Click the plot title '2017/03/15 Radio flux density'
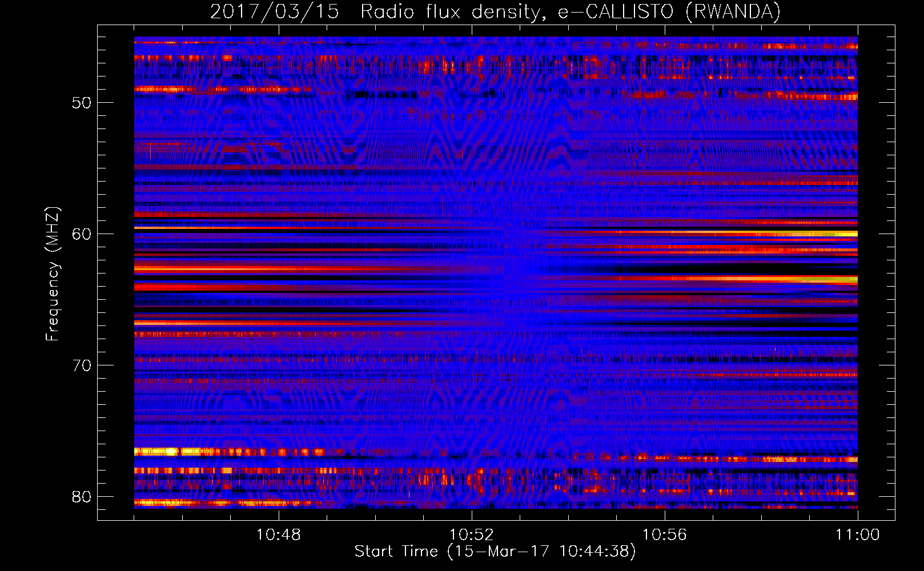Image resolution: width=924 pixels, height=571 pixels. (495, 11)
